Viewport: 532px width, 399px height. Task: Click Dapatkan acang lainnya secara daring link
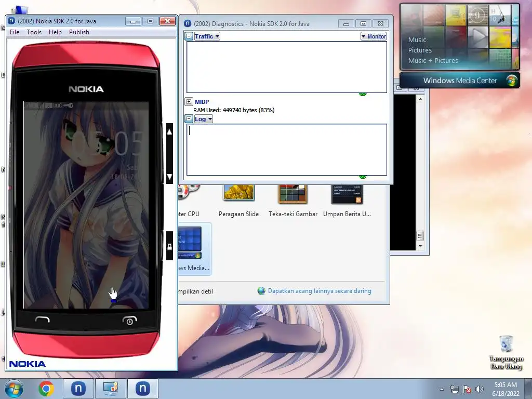pyautogui.click(x=320, y=291)
